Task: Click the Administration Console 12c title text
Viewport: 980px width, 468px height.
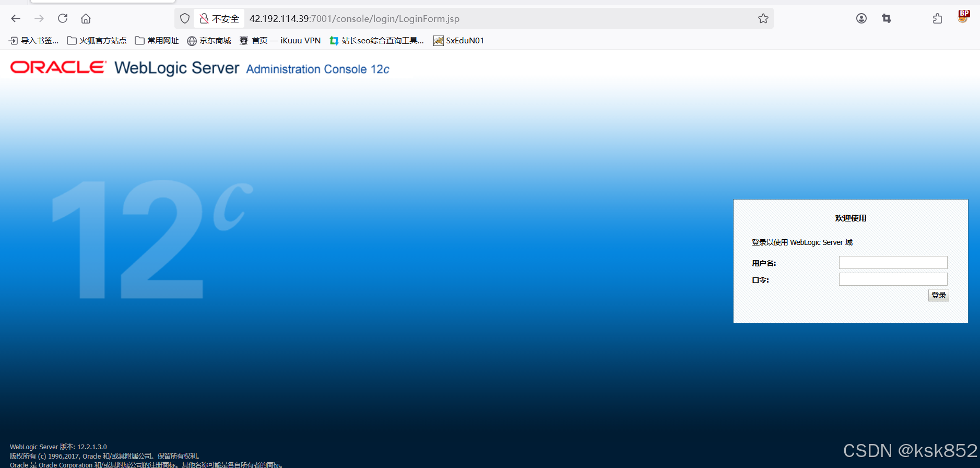Action: click(317, 69)
